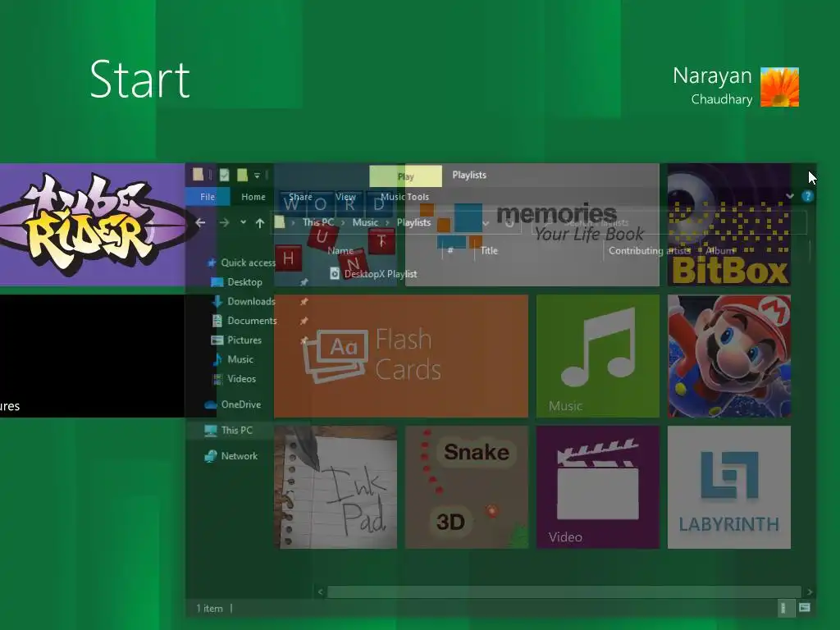Launch the BitBox tile
The height and width of the screenshot is (630, 840).
tap(729, 225)
